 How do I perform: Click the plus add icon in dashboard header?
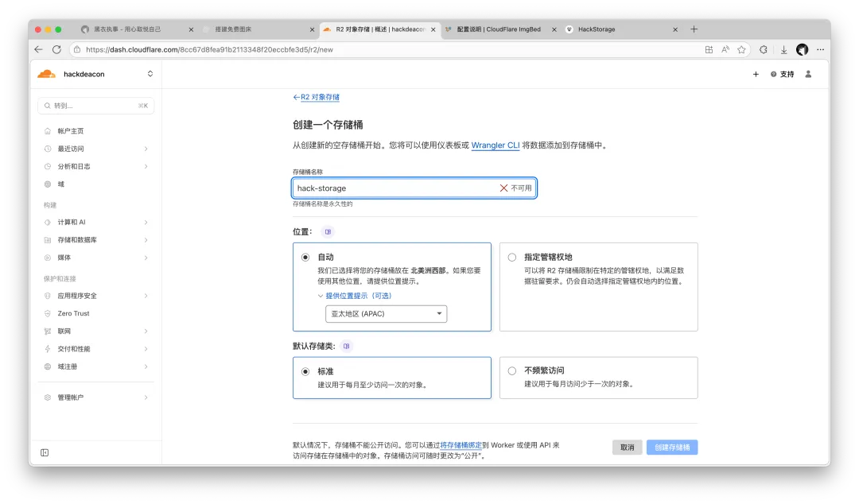pyautogui.click(x=756, y=74)
